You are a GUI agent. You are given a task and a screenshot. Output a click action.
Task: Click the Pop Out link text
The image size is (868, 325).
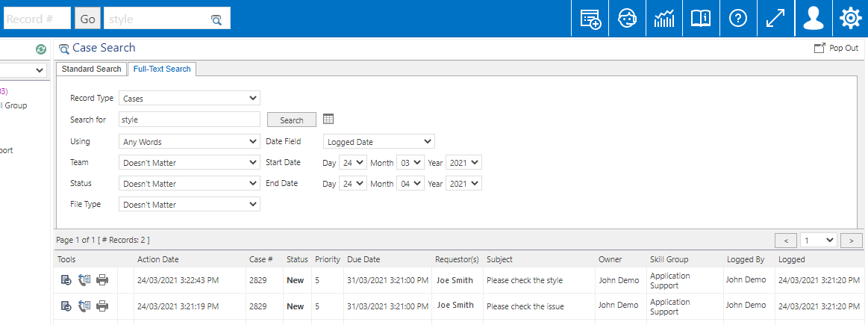[843, 49]
